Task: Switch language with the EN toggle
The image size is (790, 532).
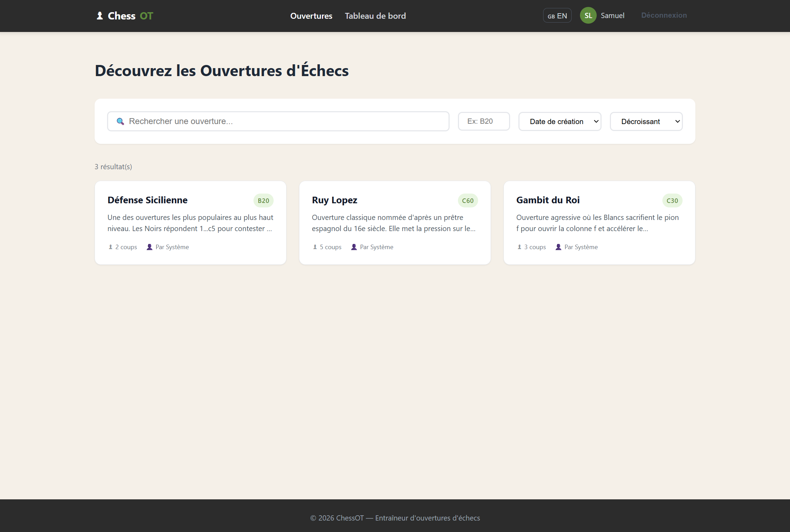Action: click(x=557, y=16)
